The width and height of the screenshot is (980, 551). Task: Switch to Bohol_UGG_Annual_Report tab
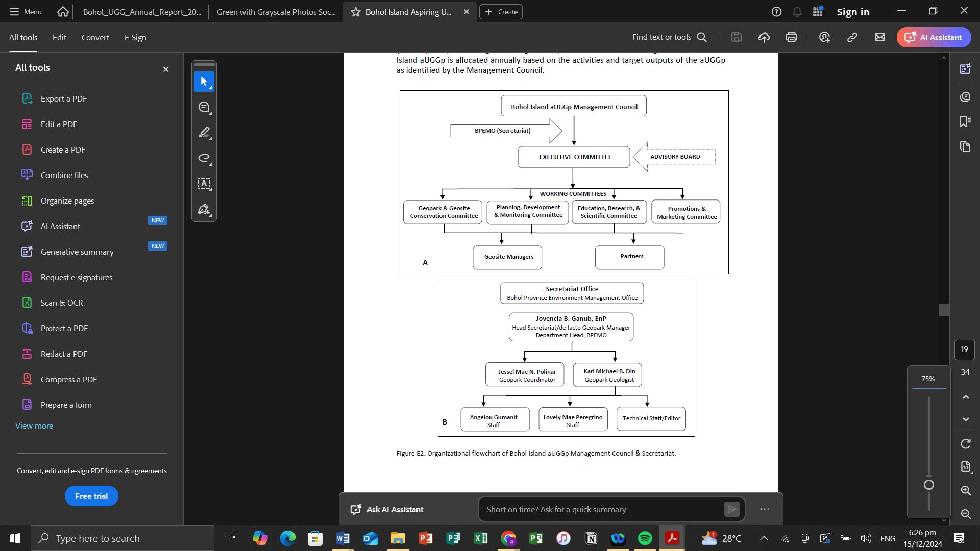[142, 12]
